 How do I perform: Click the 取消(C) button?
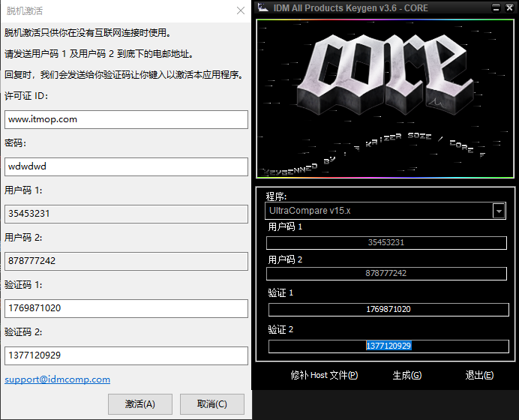click(212, 404)
